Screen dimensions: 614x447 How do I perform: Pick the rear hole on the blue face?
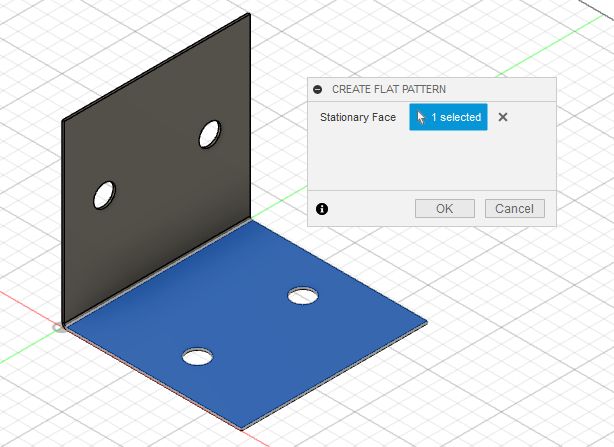[x=303, y=295]
